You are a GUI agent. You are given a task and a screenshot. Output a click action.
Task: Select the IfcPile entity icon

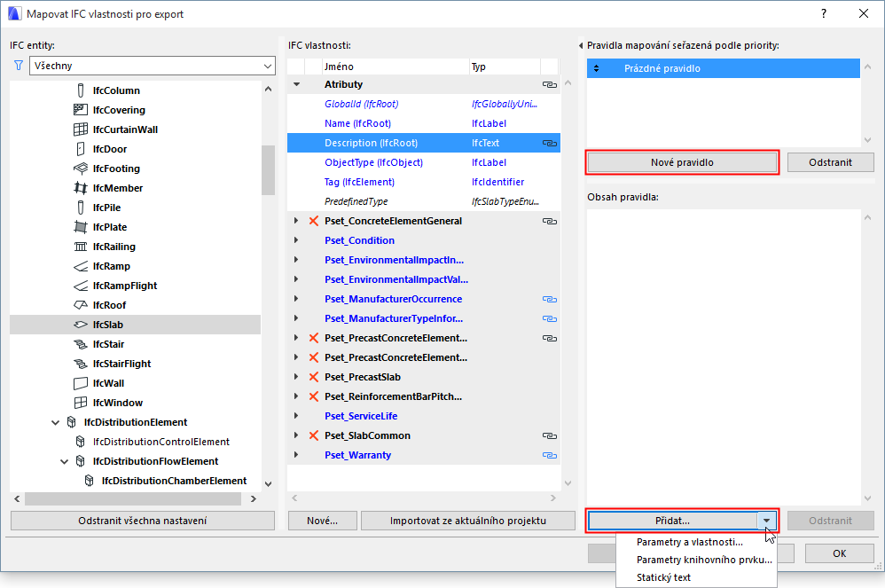click(x=81, y=208)
